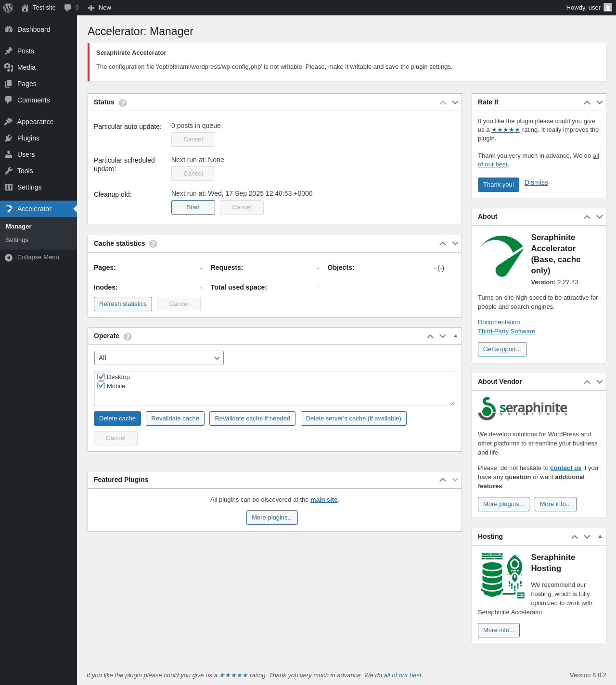Select the Manager submenu item
The width and height of the screenshot is (616, 685).
pyautogui.click(x=18, y=227)
